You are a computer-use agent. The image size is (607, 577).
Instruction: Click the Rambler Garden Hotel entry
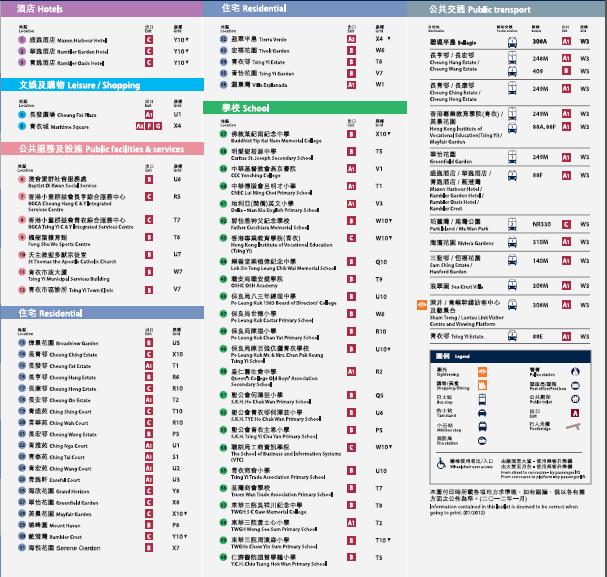coord(69,51)
